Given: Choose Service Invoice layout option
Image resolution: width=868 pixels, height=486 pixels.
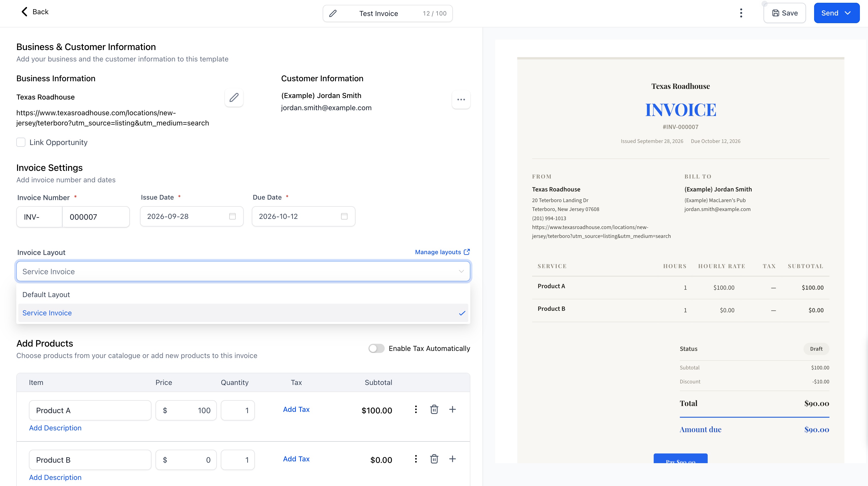Looking at the screenshot, I should point(243,313).
